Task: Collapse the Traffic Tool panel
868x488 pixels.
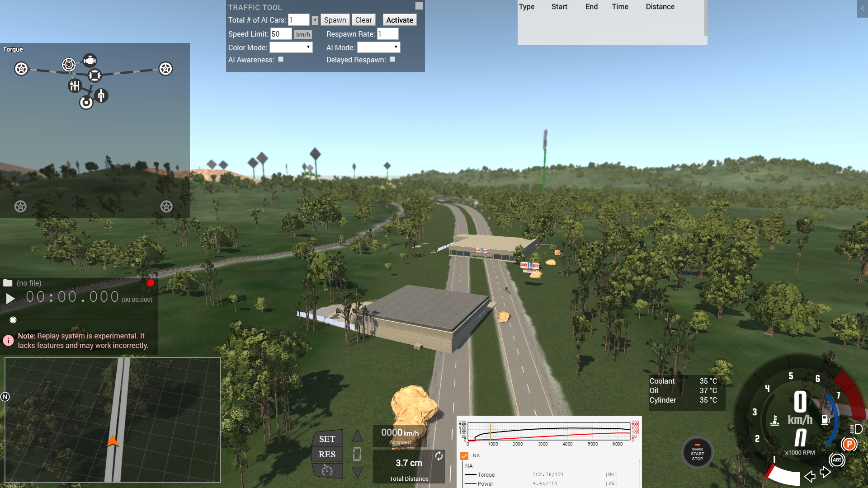Action: pos(419,6)
